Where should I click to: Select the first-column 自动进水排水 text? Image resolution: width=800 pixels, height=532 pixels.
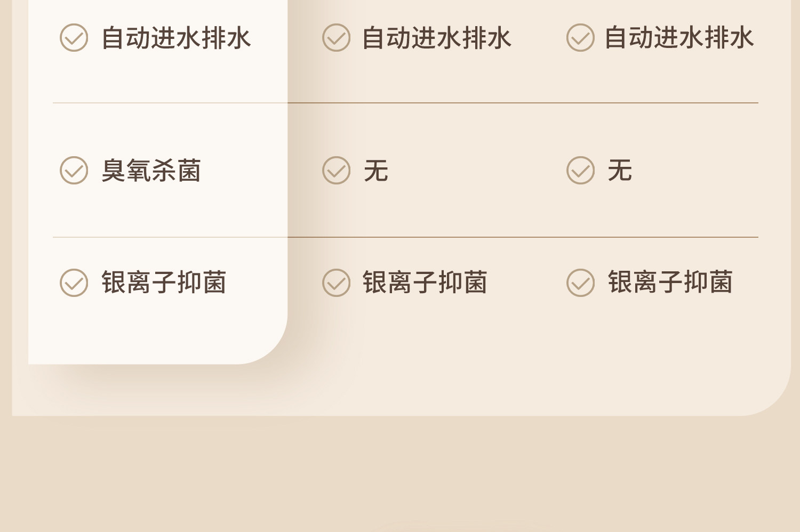(176, 38)
